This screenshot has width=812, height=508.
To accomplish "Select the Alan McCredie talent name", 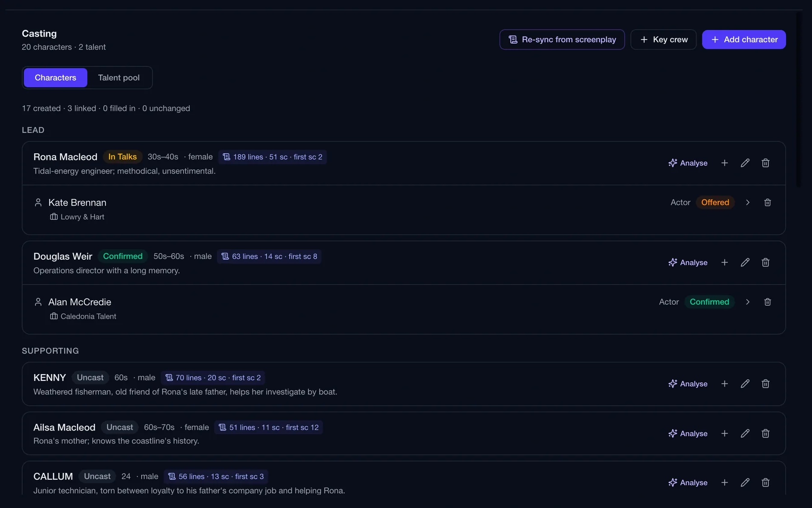I will pyautogui.click(x=80, y=302).
